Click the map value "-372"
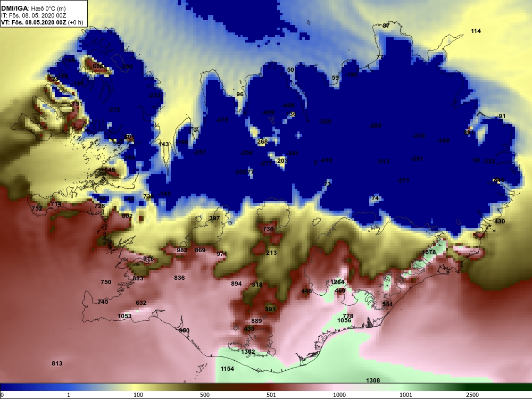This screenshot has height=399, width=532. point(114,110)
